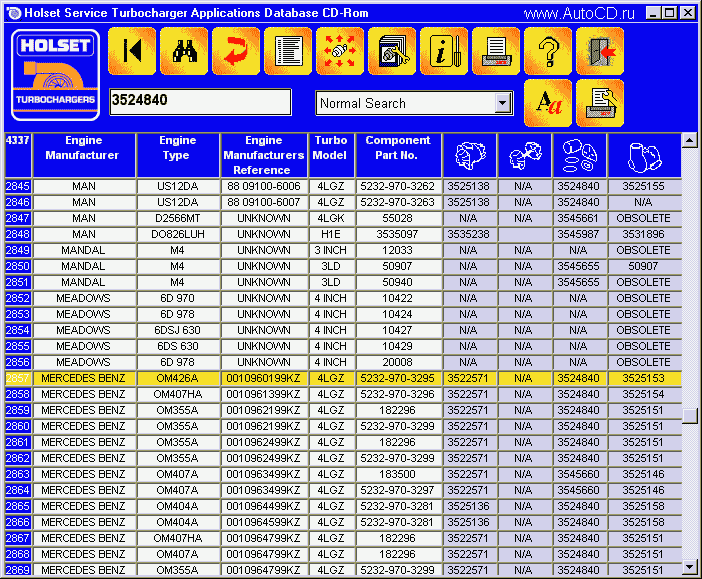Click the scrollbar up arrow
The width and height of the screenshot is (702, 579).
689,141
